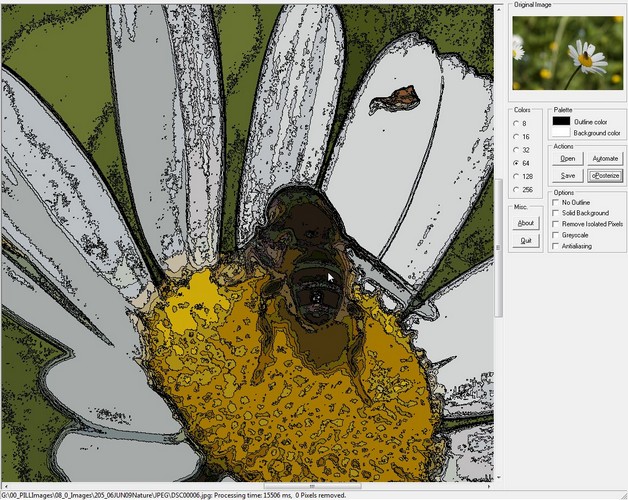Switch to 128 colors

516,175
